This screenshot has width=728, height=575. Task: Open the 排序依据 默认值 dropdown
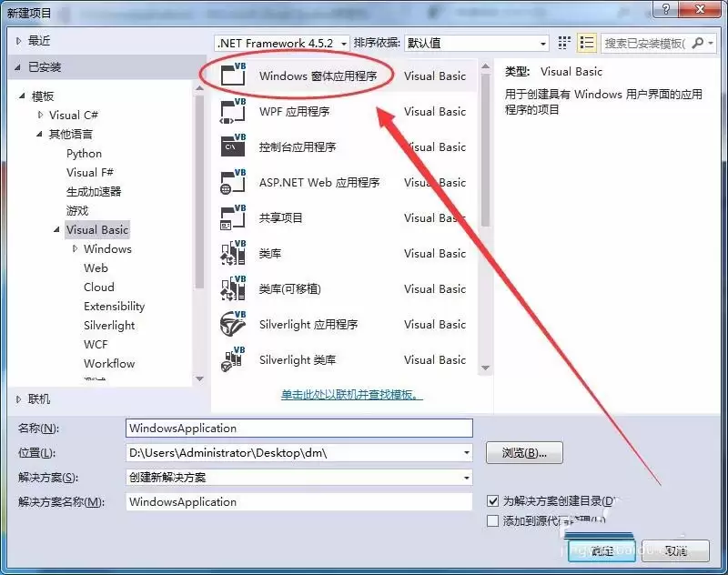pos(475,43)
